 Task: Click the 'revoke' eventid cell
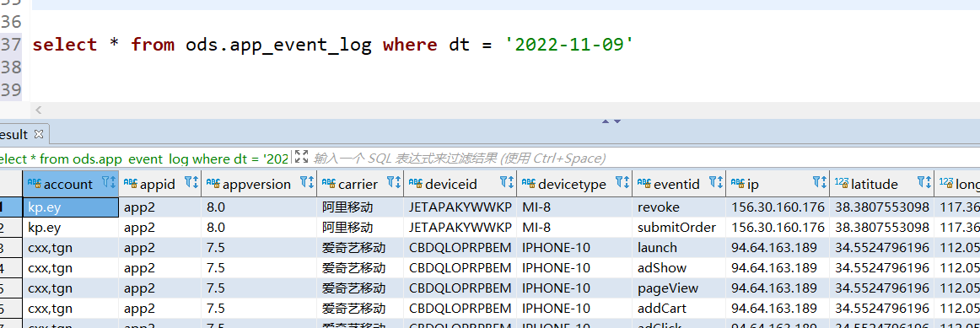(x=679, y=207)
